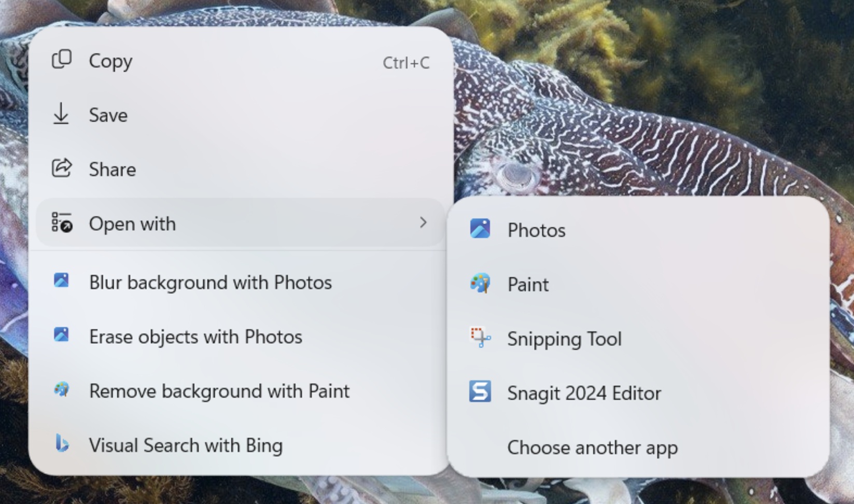This screenshot has width=854, height=504.
Task: Select Choose another app
Action: [638, 447]
